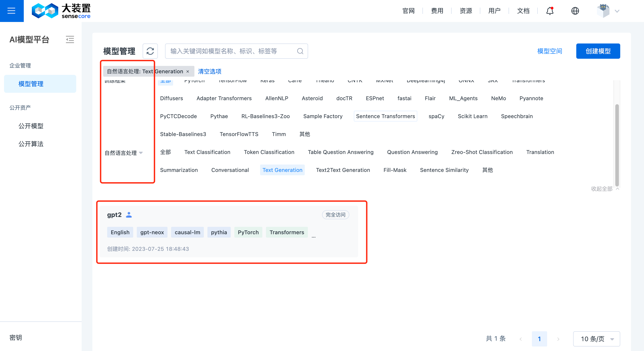Select the Token Classification filter

(269, 152)
